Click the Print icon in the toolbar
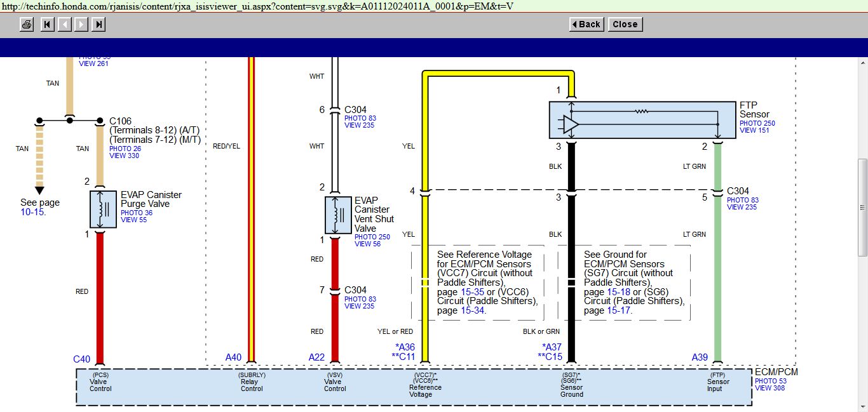Screen dimensions: 868x412 (27, 24)
